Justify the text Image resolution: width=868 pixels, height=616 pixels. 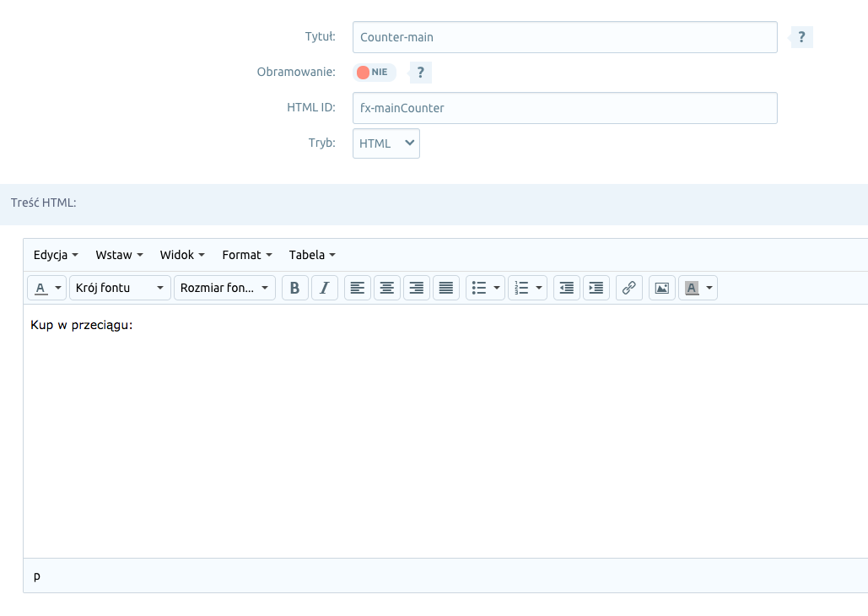tap(446, 288)
